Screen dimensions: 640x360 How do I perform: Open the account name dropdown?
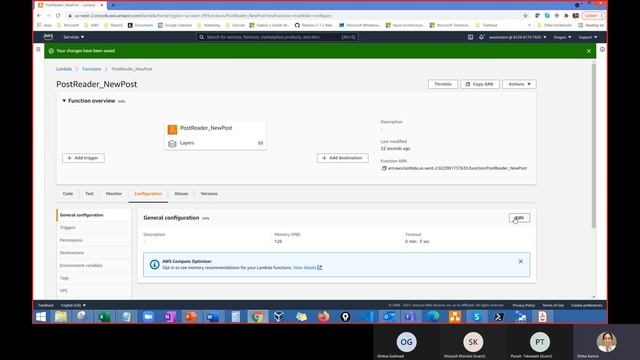click(517, 37)
